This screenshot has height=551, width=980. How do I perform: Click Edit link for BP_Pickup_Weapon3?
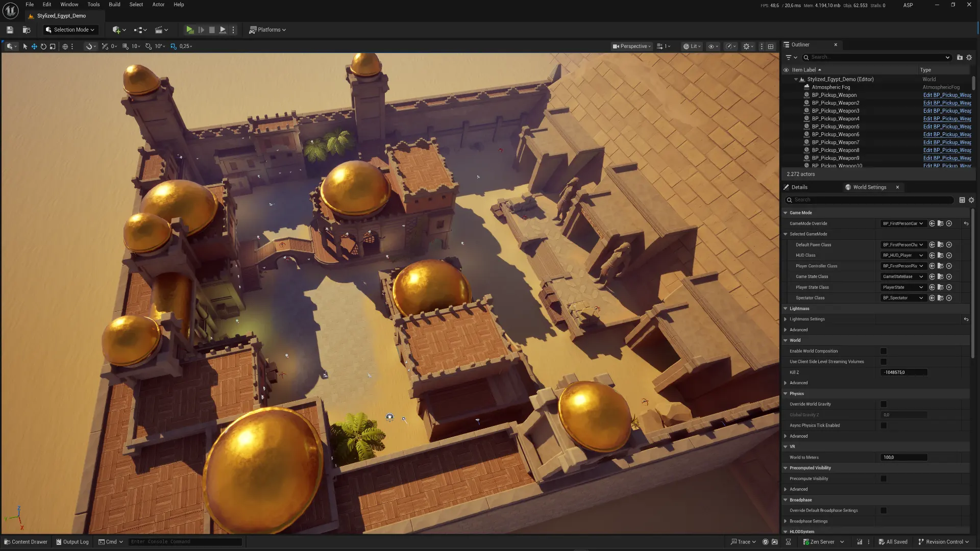pos(947,111)
